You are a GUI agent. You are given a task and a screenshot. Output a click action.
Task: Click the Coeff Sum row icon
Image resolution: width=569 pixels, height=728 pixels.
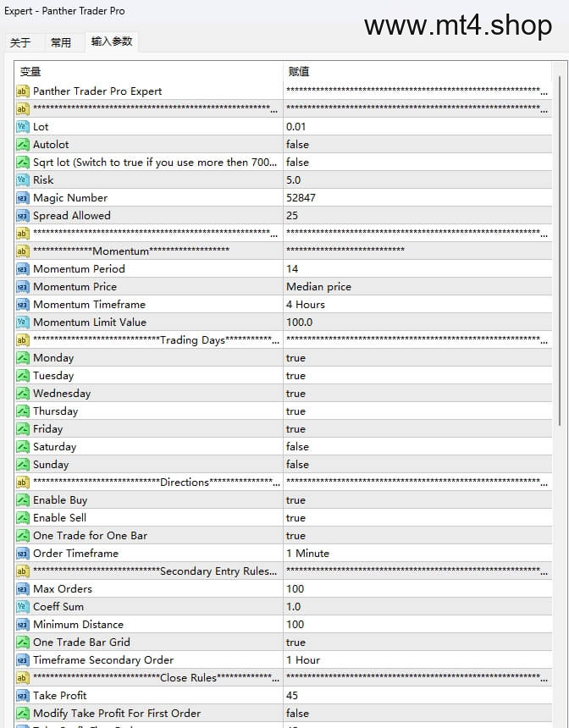coord(22,606)
